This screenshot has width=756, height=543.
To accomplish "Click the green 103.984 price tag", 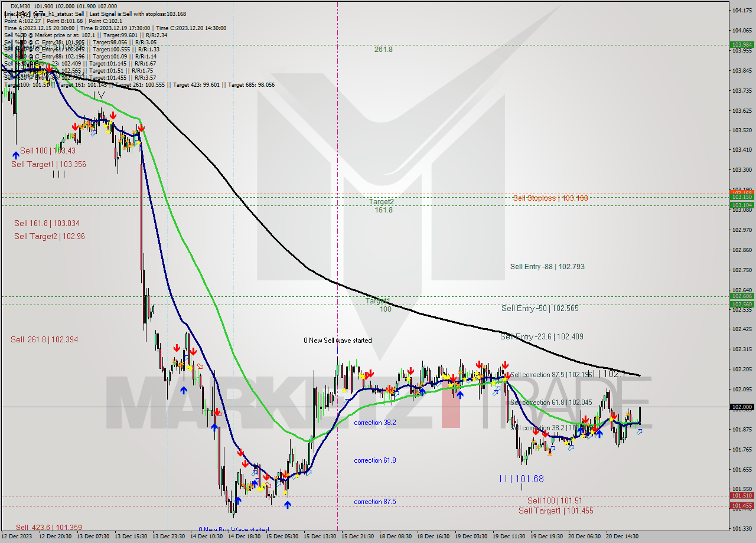I will pos(742,44).
